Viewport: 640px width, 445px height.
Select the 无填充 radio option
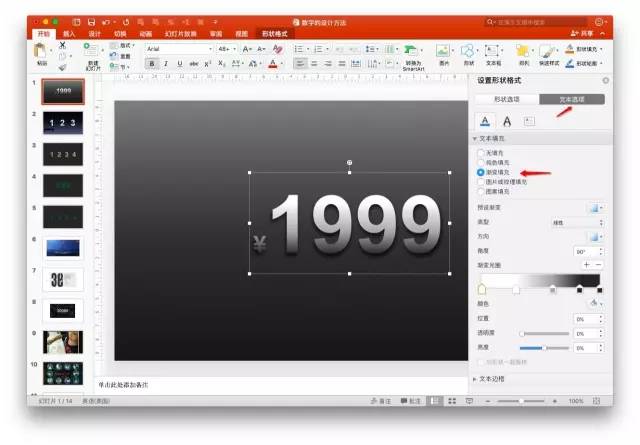(x=481, y=153)
